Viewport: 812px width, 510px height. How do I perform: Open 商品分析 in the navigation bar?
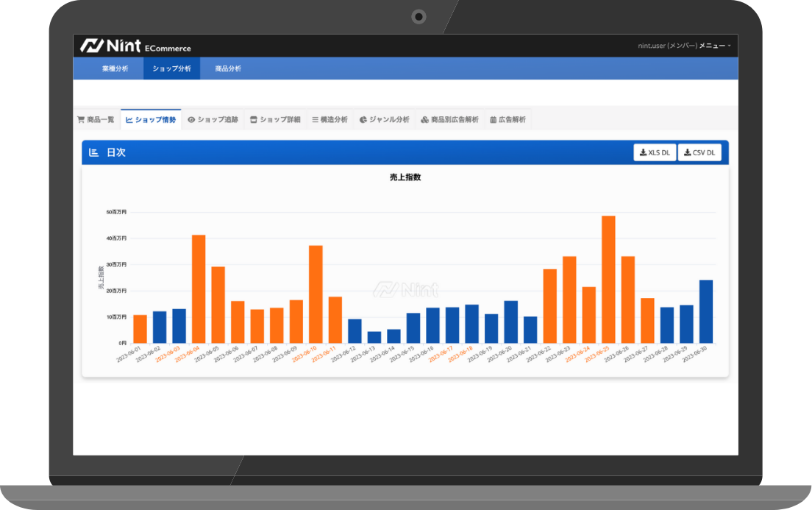click(x=228, y=68)
